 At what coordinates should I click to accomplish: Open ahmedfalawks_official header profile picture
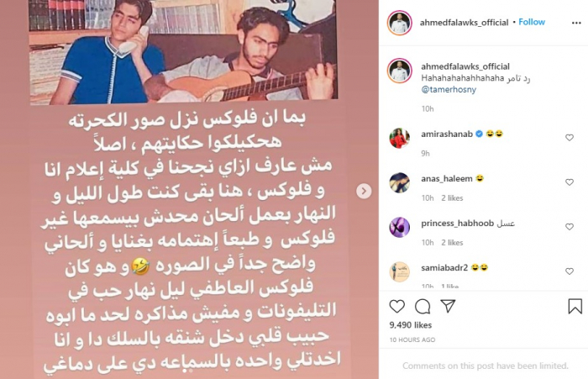point(399,23)
